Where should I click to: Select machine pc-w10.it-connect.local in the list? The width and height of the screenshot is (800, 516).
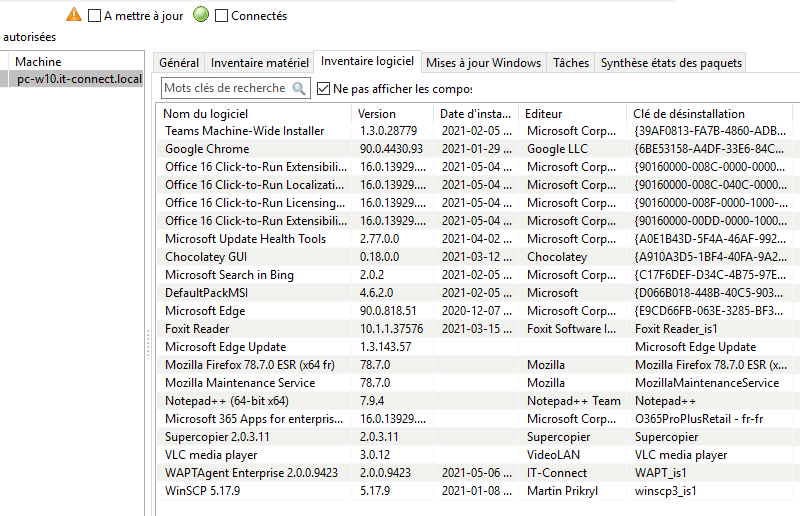pyautogui.click(x=79, y=79)
